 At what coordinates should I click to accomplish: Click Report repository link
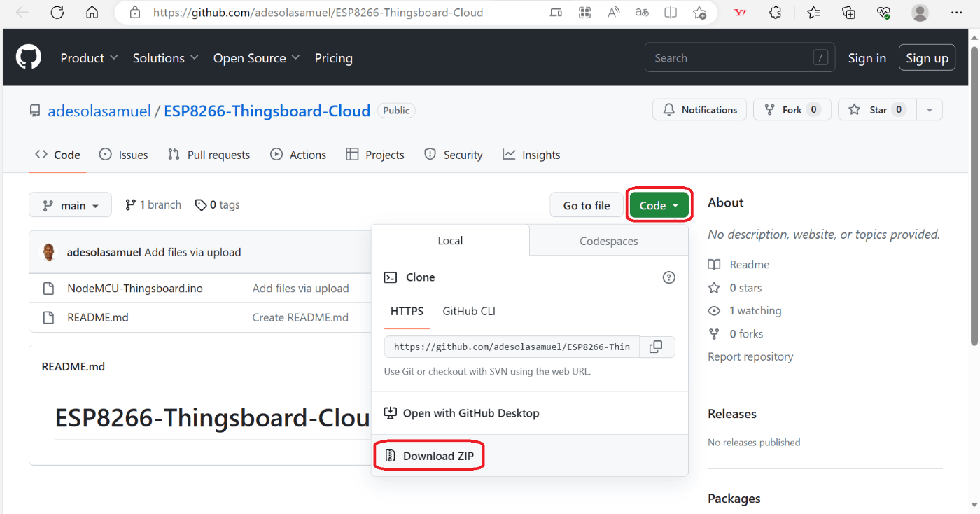pos(750,356)
